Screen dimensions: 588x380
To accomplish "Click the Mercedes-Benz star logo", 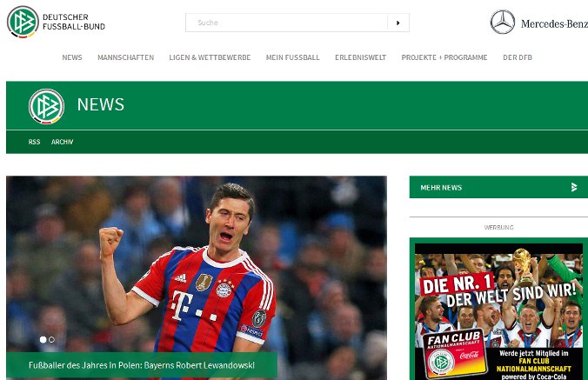I will [x=502, y=23].
